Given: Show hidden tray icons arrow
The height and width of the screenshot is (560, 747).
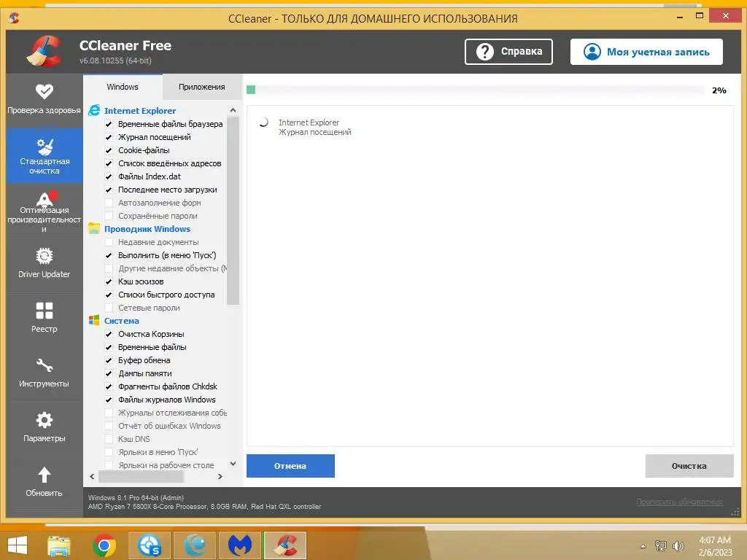Looking at the screenshot, I should tap(643, 546).
